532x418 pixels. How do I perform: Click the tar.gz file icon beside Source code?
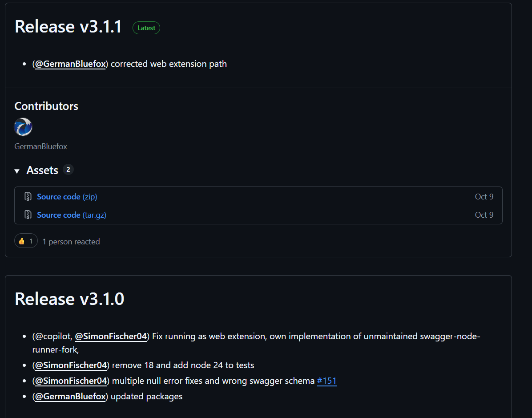tap(28, 215)
